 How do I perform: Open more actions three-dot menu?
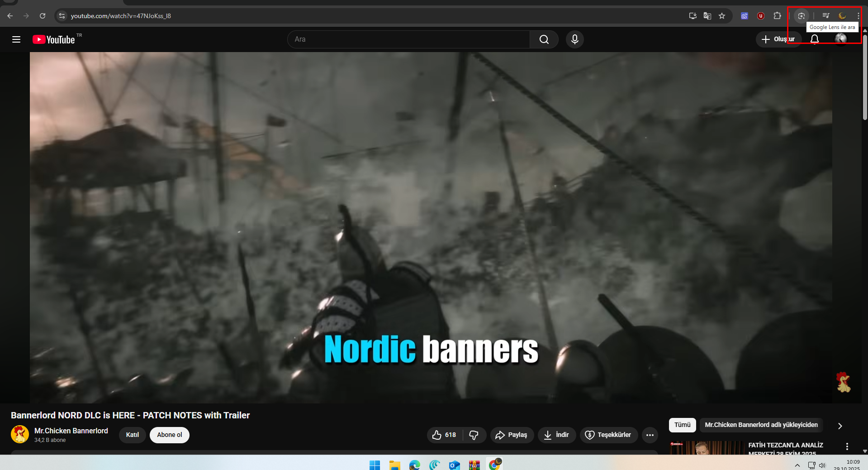650,435
